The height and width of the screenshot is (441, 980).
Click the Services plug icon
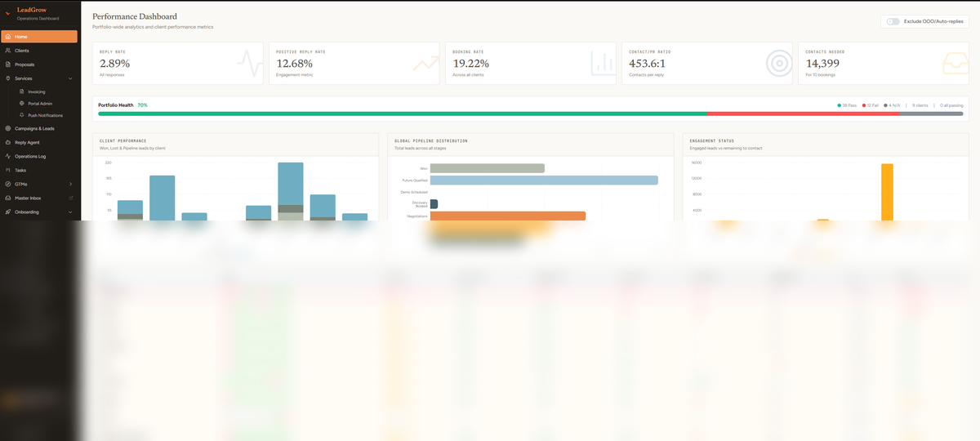coord(7,78)
